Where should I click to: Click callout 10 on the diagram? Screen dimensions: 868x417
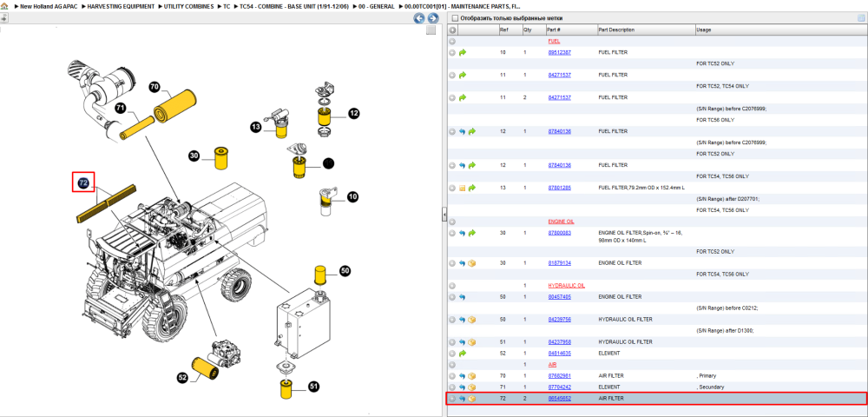(352, 196)
